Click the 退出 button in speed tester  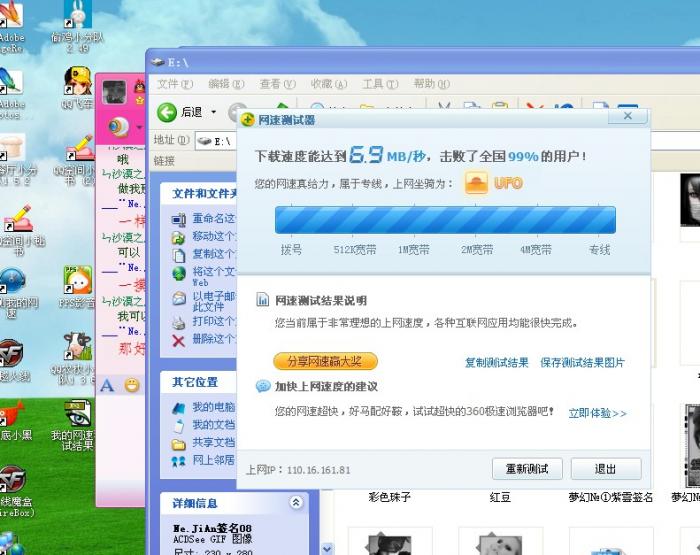(x=606, y=469)
